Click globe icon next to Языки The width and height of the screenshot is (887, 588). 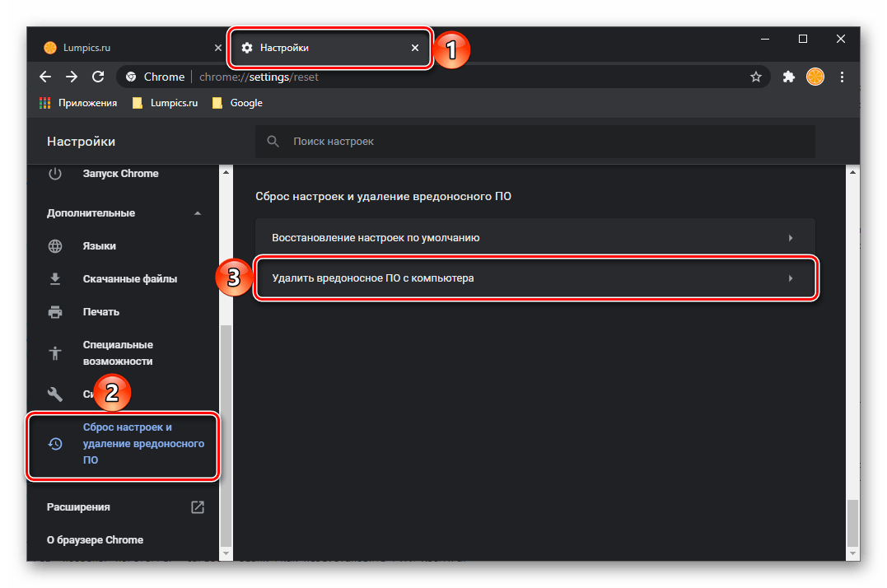(x=55, y=246)
